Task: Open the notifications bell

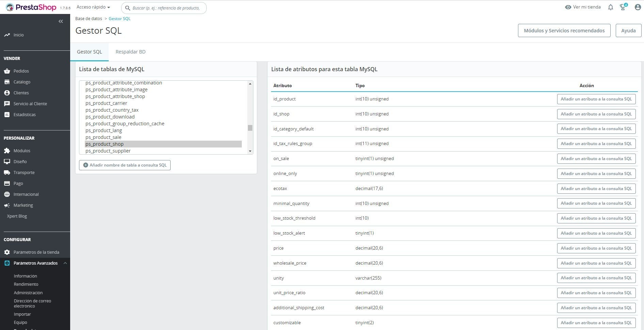Action: pyautogui.click(x=610, y=7)
